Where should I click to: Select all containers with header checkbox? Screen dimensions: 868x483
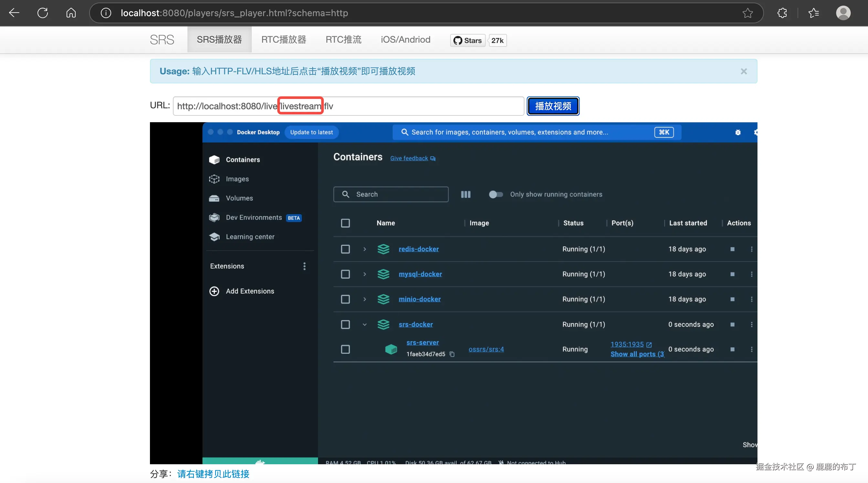345,223
